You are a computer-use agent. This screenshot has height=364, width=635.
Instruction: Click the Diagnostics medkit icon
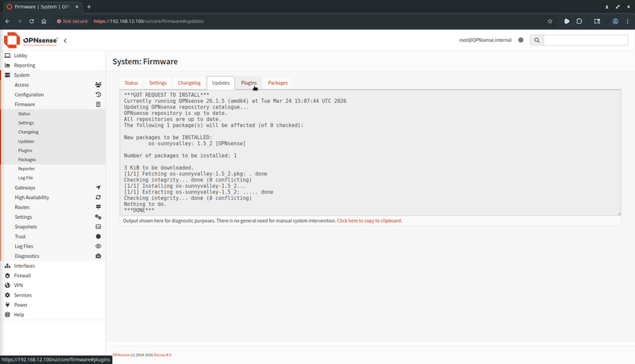[x=98, y=256]
